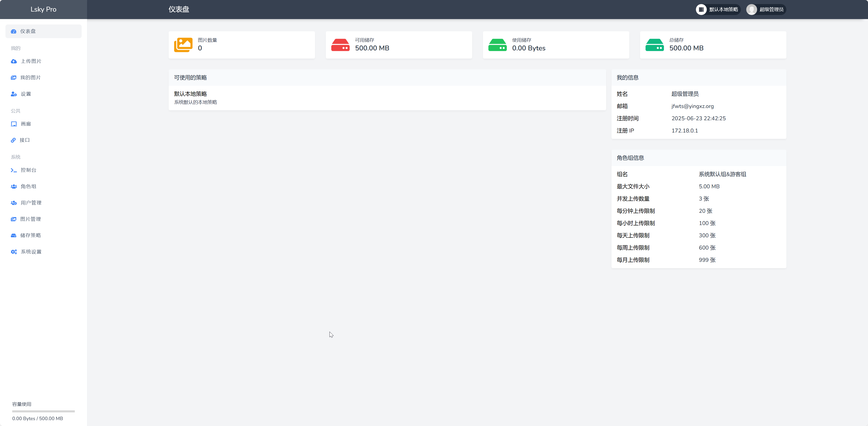Click the capacity usage progress bar
This screenshot has width=868, height=426.
pyautogui.click(x=44, y=411)
